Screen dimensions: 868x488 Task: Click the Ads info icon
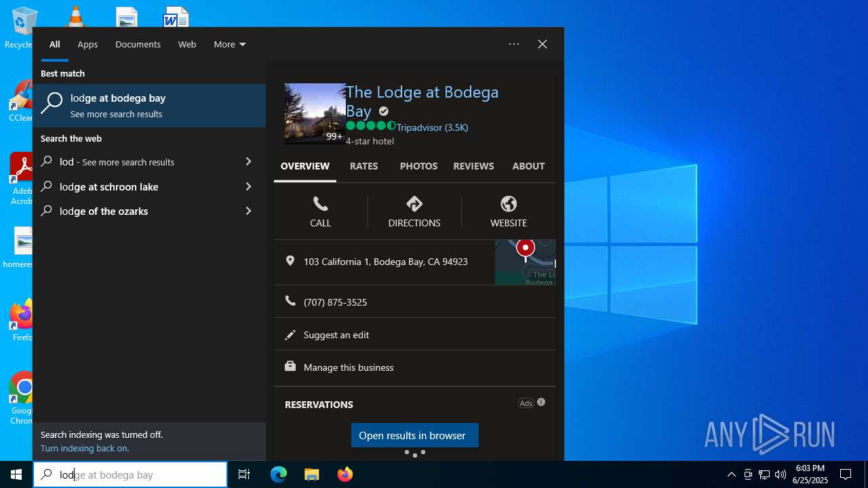point(541,402)
